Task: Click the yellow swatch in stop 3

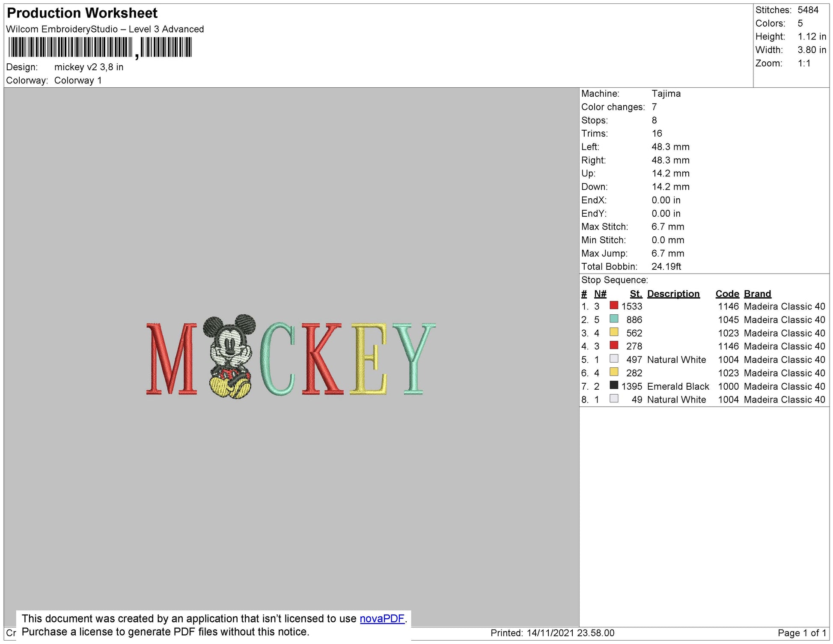Action: pos(614,332)
